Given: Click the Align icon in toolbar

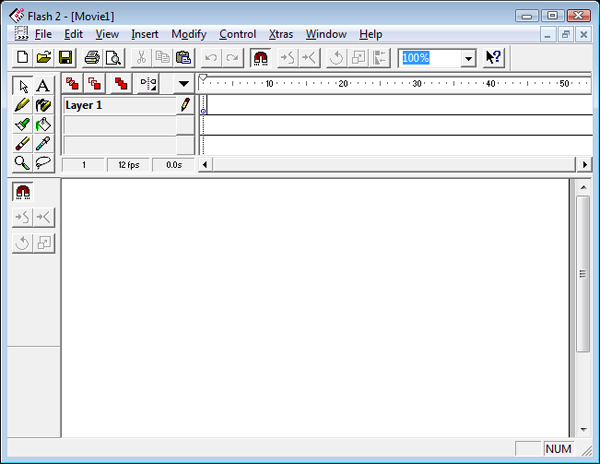Looking at the screenshot, I should pyautogui.click(x=380, y=58).
